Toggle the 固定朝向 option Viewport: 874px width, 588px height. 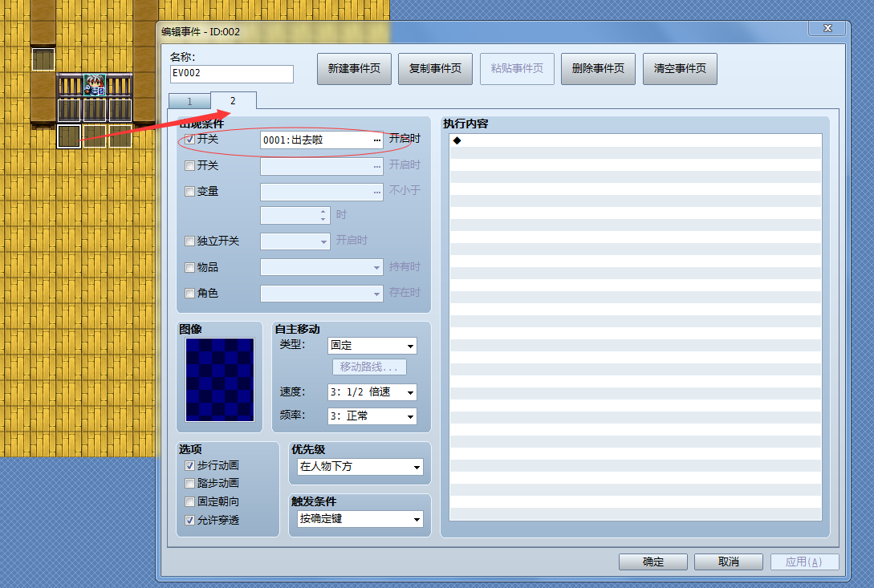pyautogui.click(x=190, y=501)
